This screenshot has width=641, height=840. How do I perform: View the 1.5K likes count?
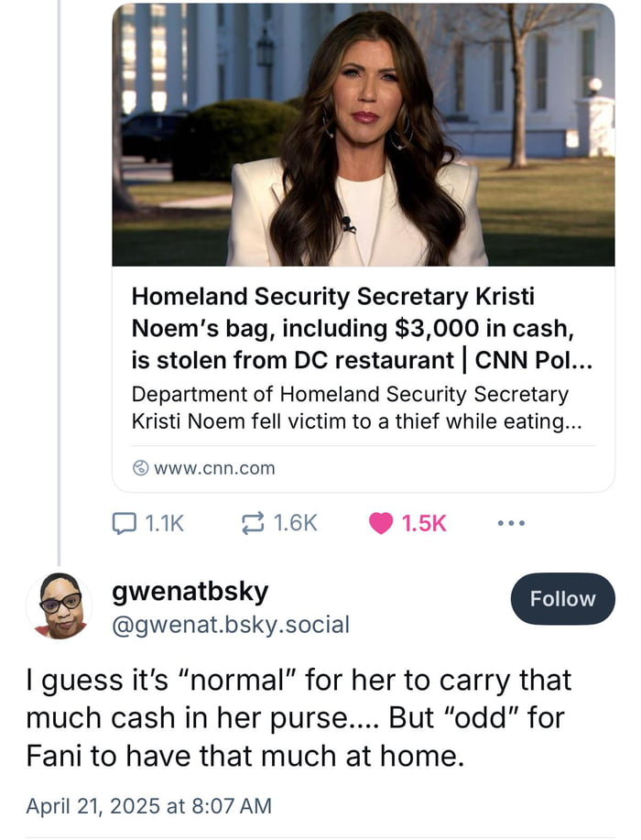(424, 523)
